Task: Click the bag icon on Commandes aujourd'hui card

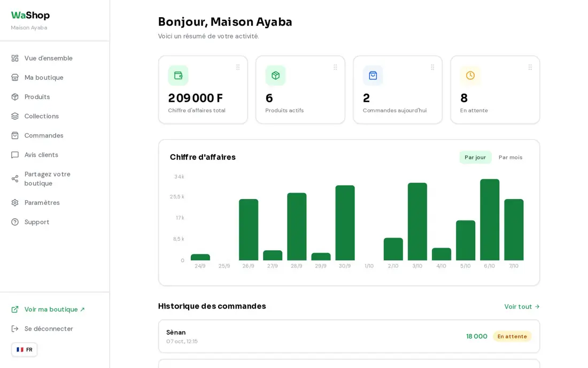Action: (373, 75)
